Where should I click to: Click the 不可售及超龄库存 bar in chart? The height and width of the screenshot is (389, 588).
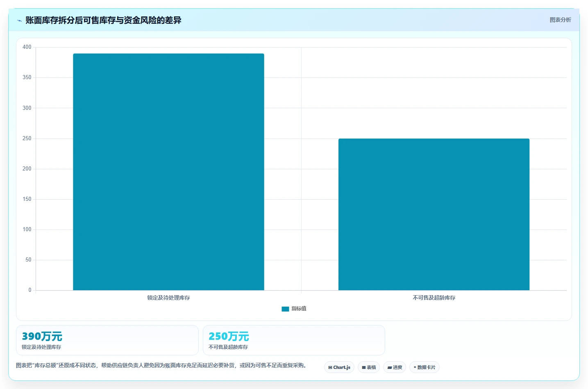[434, 214]
